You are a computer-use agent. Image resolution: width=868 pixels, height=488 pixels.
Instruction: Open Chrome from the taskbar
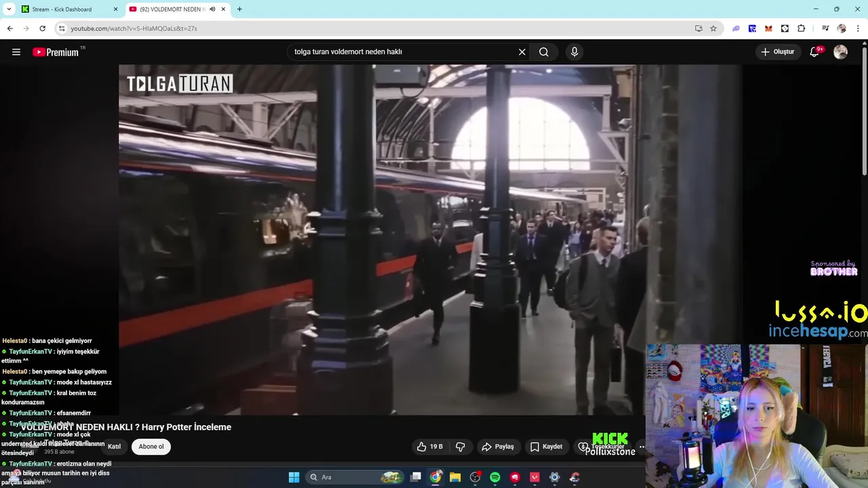click(435, 477)
